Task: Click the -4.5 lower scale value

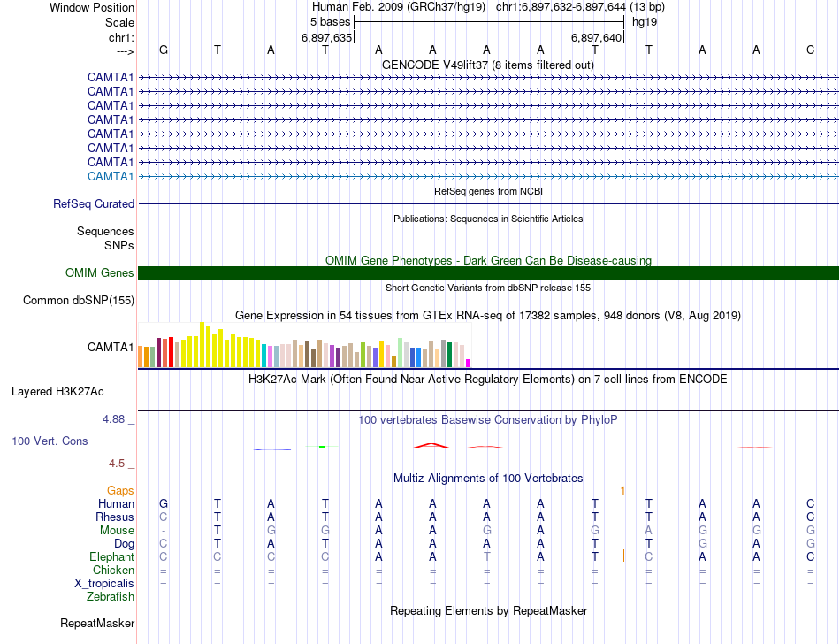Action: click(x=115, y=464)
